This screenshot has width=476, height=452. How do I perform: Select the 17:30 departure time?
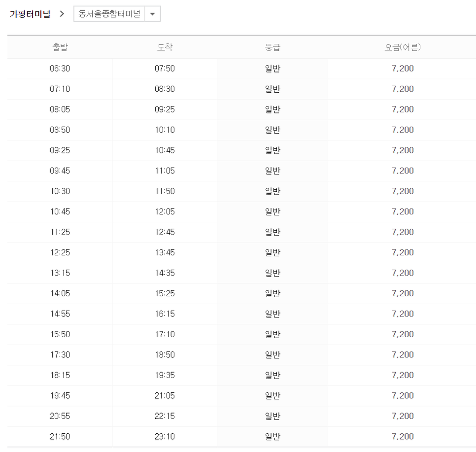60,355
